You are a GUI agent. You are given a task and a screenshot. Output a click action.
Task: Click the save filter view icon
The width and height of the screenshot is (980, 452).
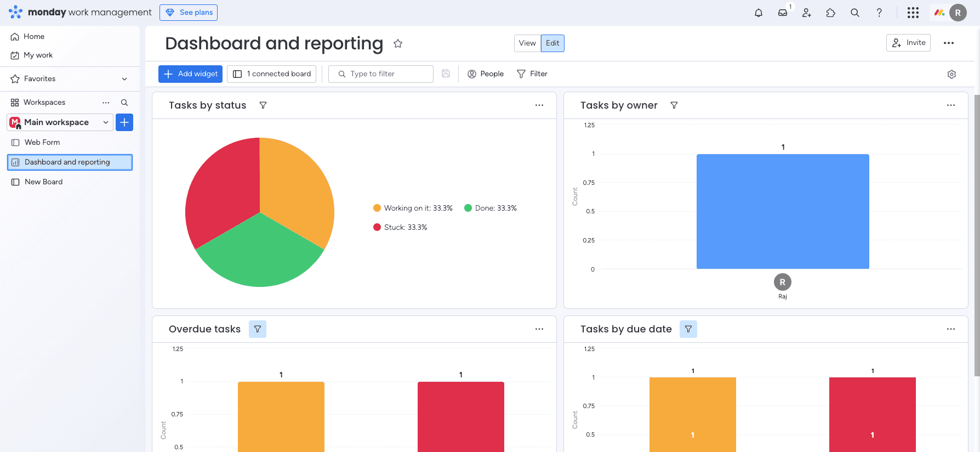click(x=446, y=74)
